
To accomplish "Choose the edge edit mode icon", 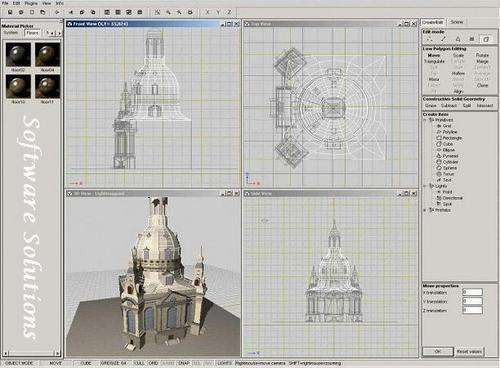I will pyautogui.click(x=444, y=39).
